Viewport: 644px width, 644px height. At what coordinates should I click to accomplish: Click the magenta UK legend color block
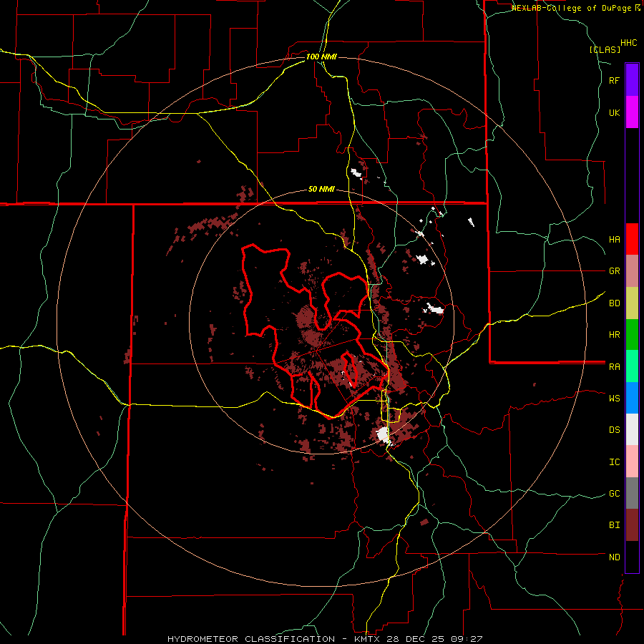coord(632,112)
